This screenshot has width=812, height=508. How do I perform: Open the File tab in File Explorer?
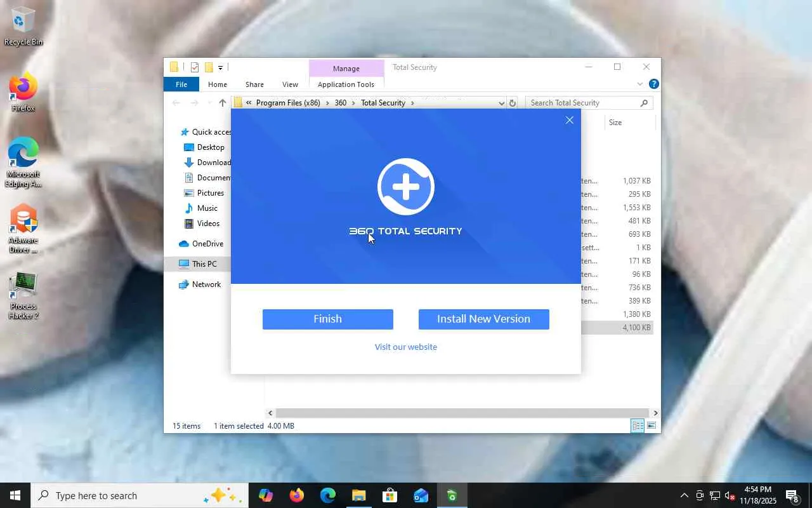[181, 84]
